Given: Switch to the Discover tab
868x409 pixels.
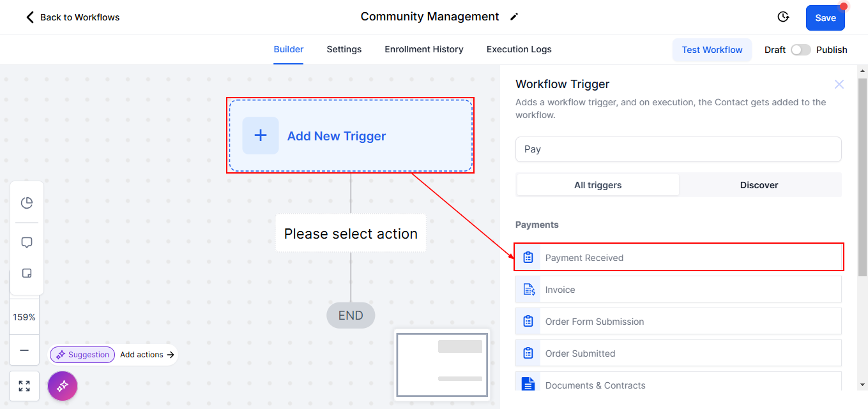Looking at the screenshot, I should (759, 185).
